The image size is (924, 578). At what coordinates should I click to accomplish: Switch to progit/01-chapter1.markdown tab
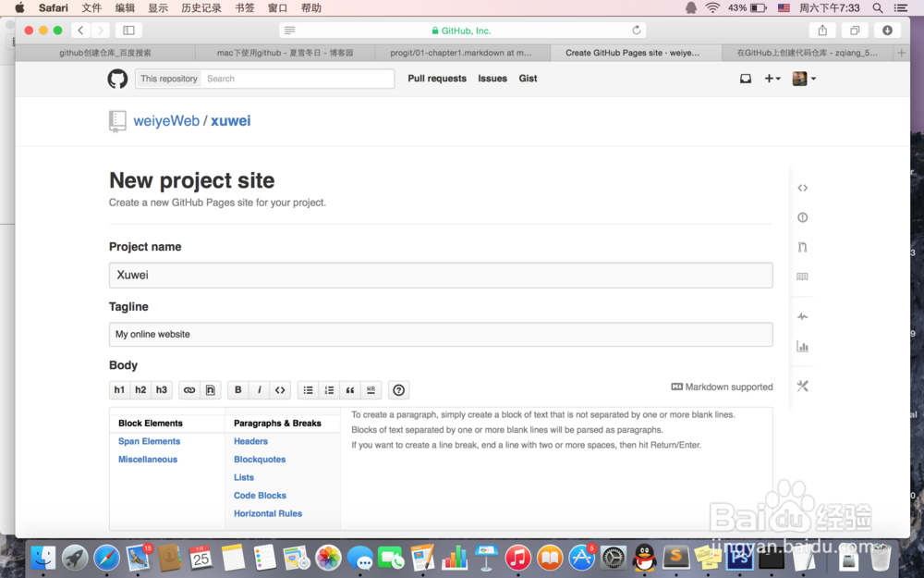461,53
